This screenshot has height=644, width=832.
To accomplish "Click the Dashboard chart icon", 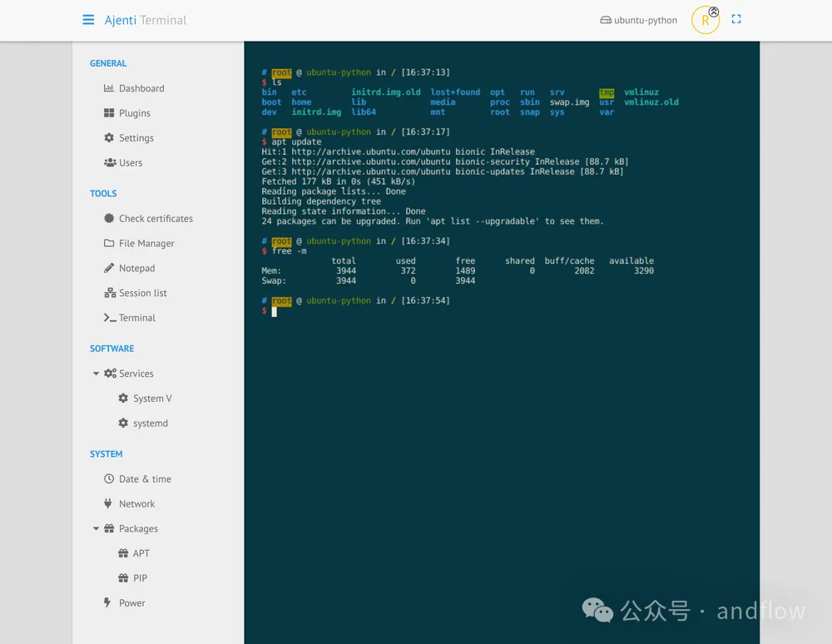I will [x=109, y=88].
